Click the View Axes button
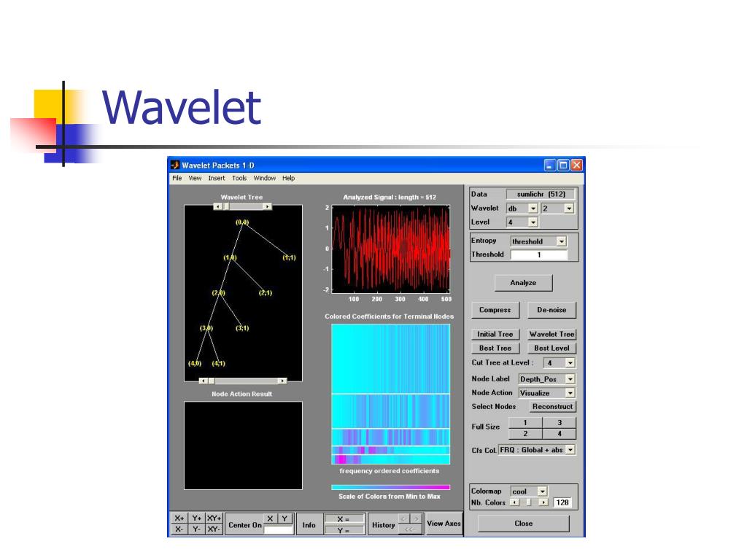This screenshot has height=560, width=747. [x=444, y=524]
